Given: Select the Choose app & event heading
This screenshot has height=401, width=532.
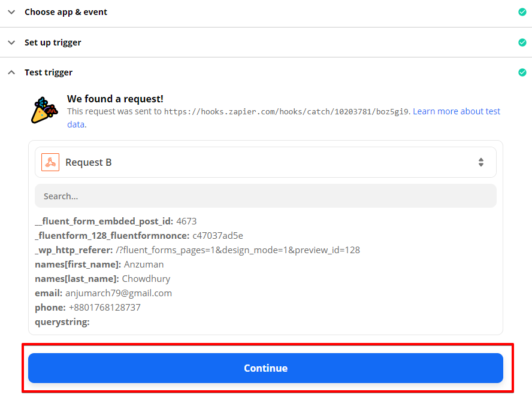Looking at the screenshot, I should (66, 12).
